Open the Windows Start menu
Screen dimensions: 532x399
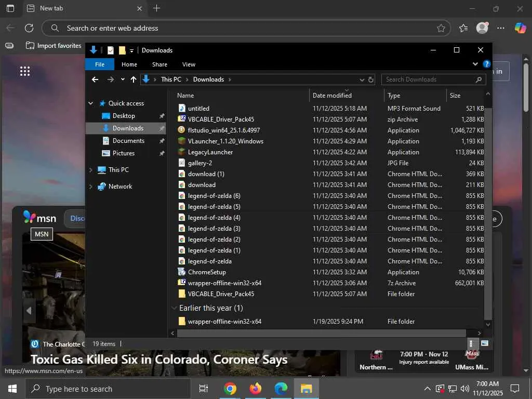tap(12, 389)
